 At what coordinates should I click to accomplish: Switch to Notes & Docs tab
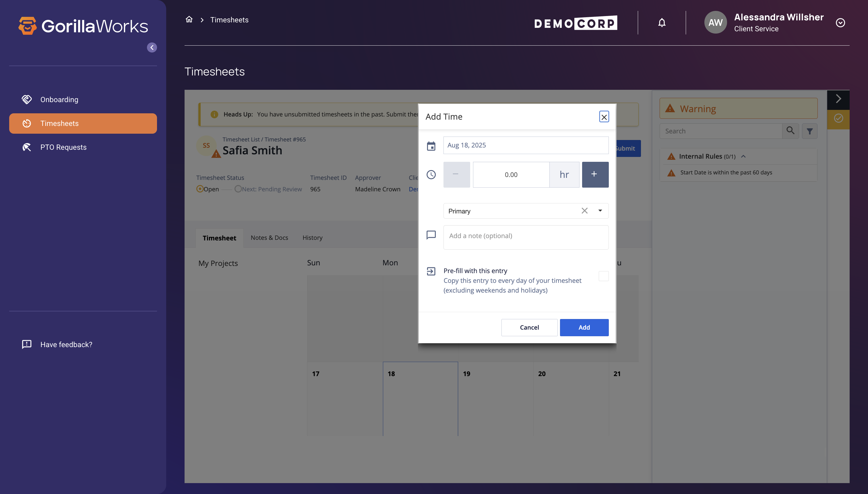(269, 238)
